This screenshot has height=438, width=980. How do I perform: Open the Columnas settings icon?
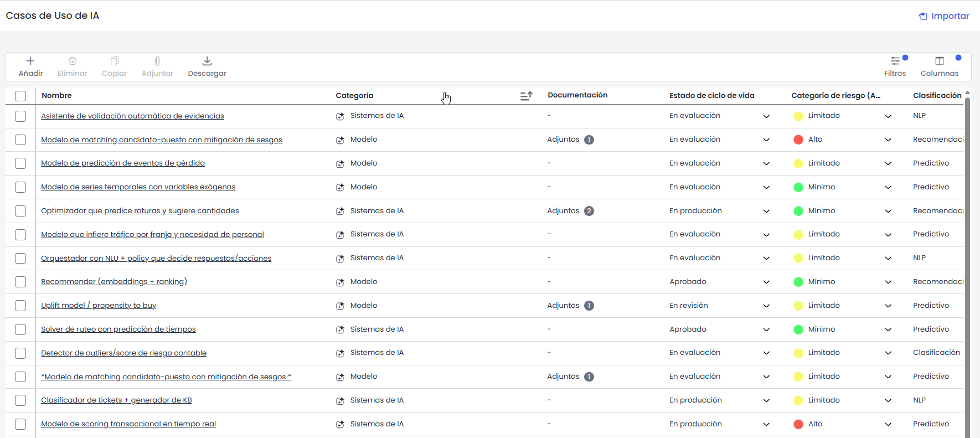tap(939, 61)
